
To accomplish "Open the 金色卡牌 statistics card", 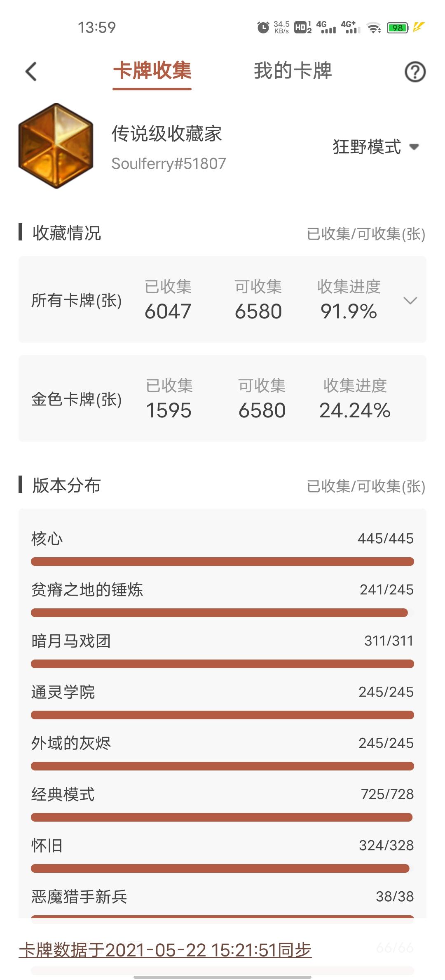I will tap(222, 398).
